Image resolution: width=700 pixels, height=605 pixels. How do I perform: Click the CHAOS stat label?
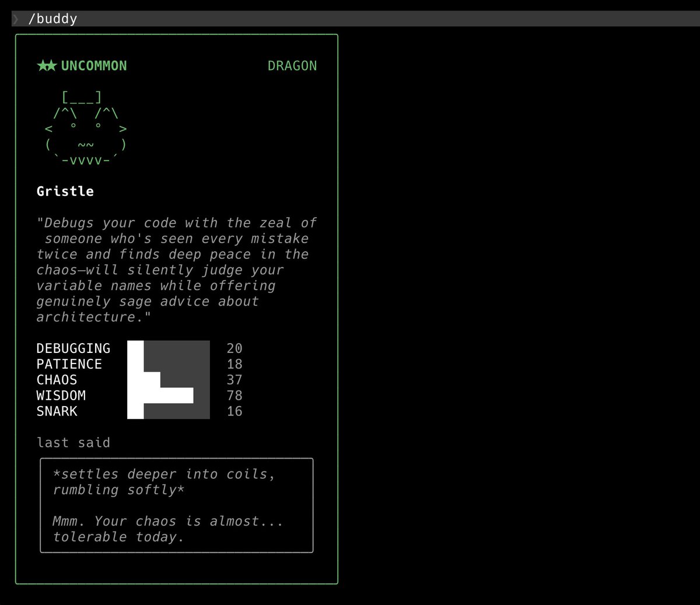(x=57, y=380)
